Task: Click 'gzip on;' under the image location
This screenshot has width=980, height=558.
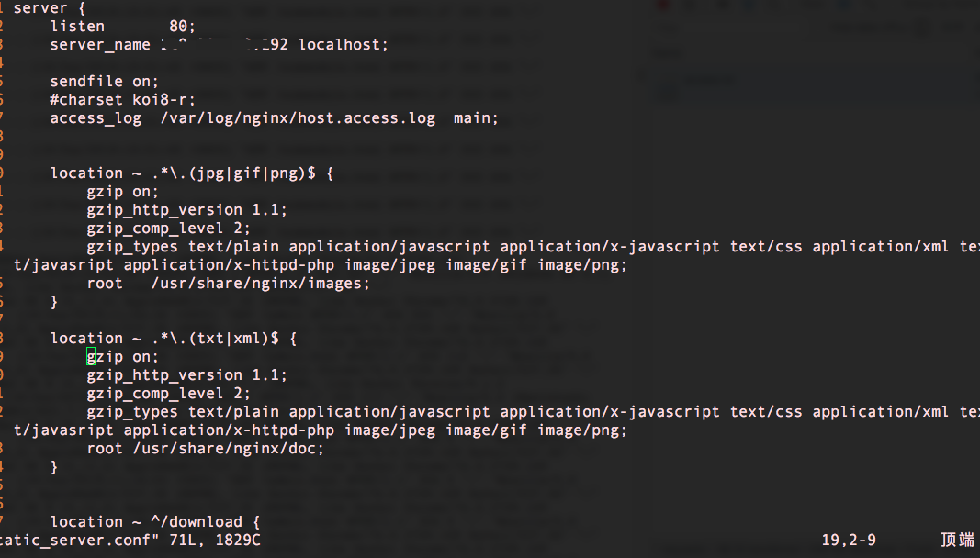Action: tap(122, 192)
